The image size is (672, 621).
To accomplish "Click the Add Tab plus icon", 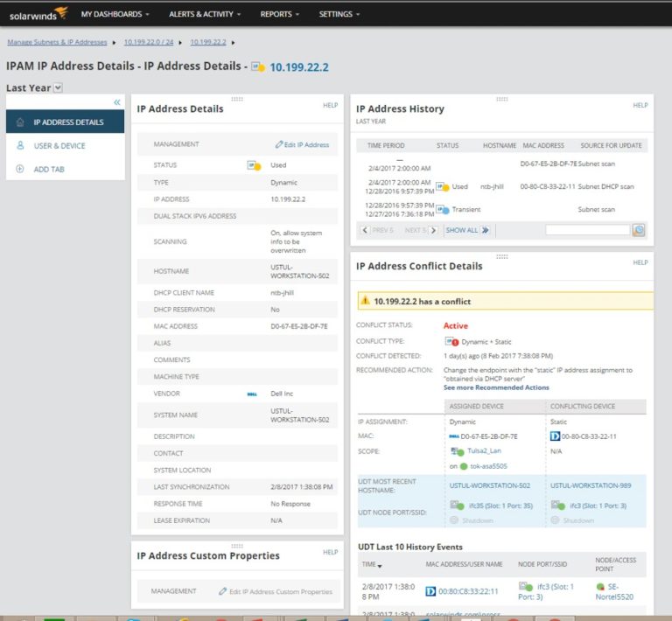I will 20,169.
